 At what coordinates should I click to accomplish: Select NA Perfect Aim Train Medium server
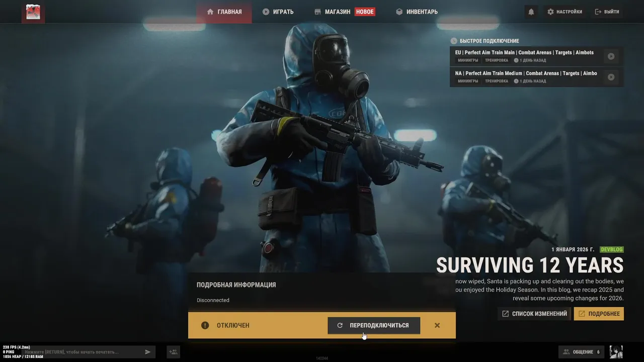(536, 77)
